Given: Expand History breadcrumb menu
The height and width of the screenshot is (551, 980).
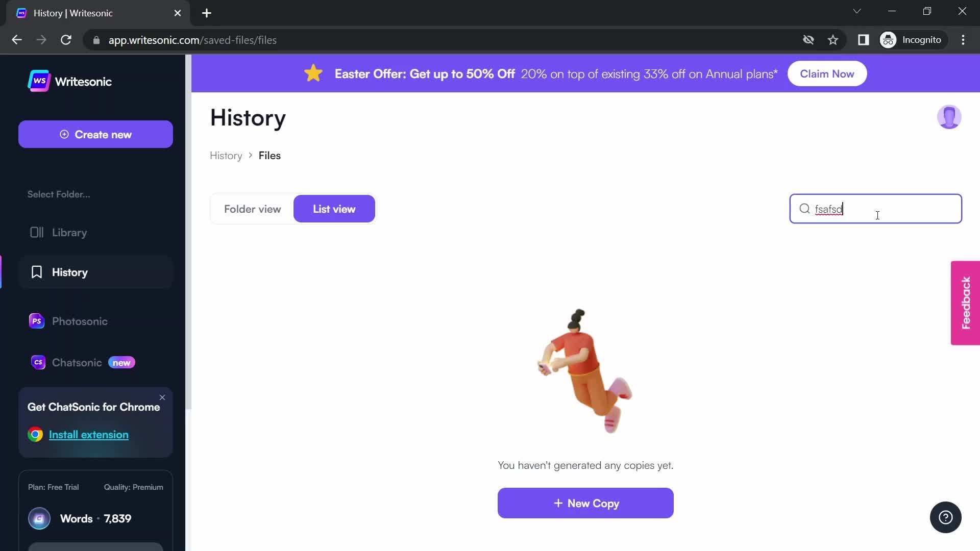Looking at the screenshot, I should [226, 156].
